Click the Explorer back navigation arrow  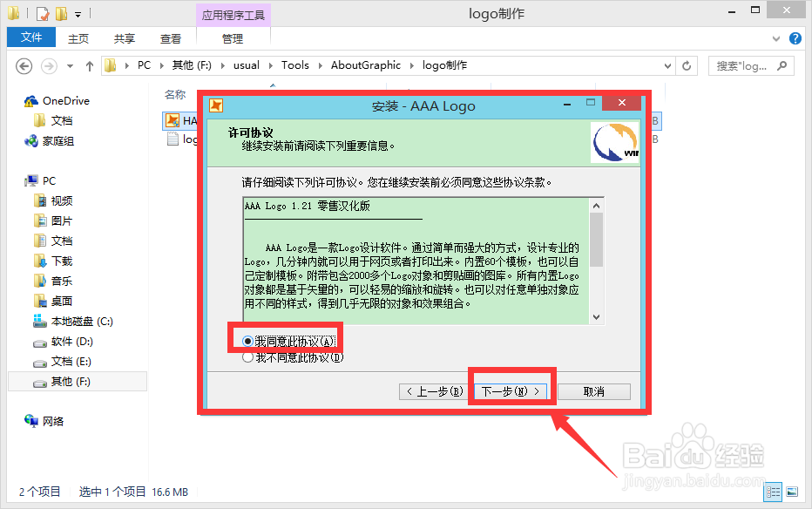point(24,66)
